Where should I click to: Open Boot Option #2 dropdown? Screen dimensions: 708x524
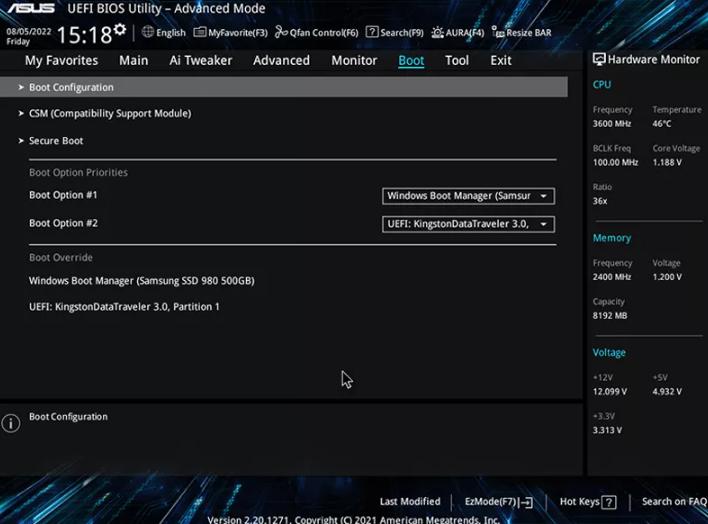pos(468,224)
